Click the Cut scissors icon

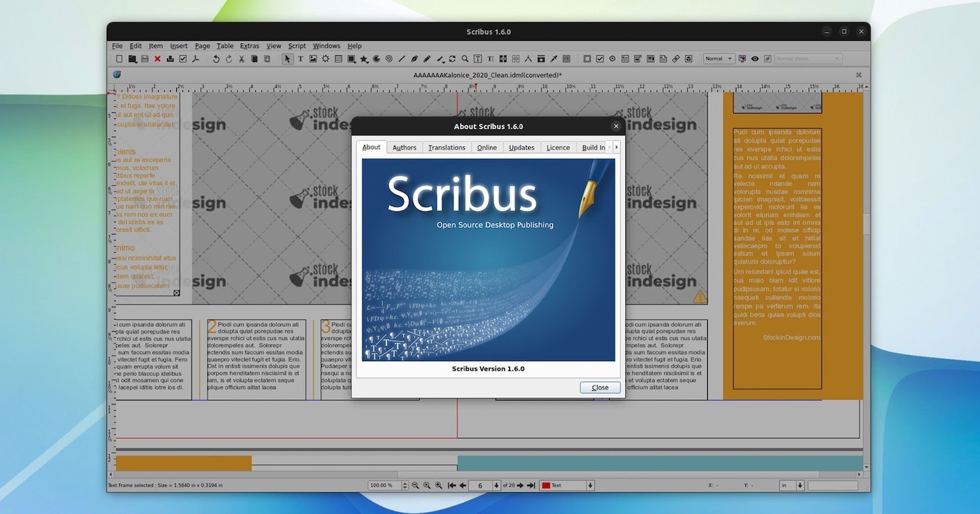pyautogui.click(x=241, y=59)
